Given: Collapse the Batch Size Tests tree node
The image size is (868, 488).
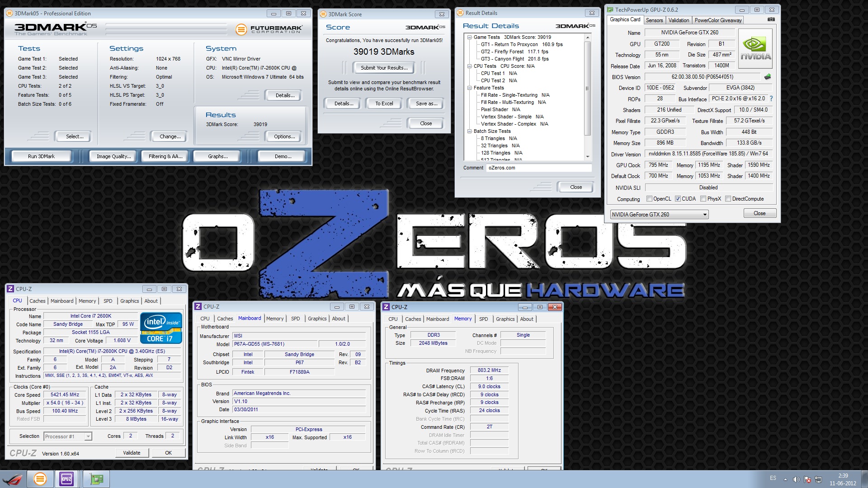Looking at the screenshot, I should (x=470, y=131).
